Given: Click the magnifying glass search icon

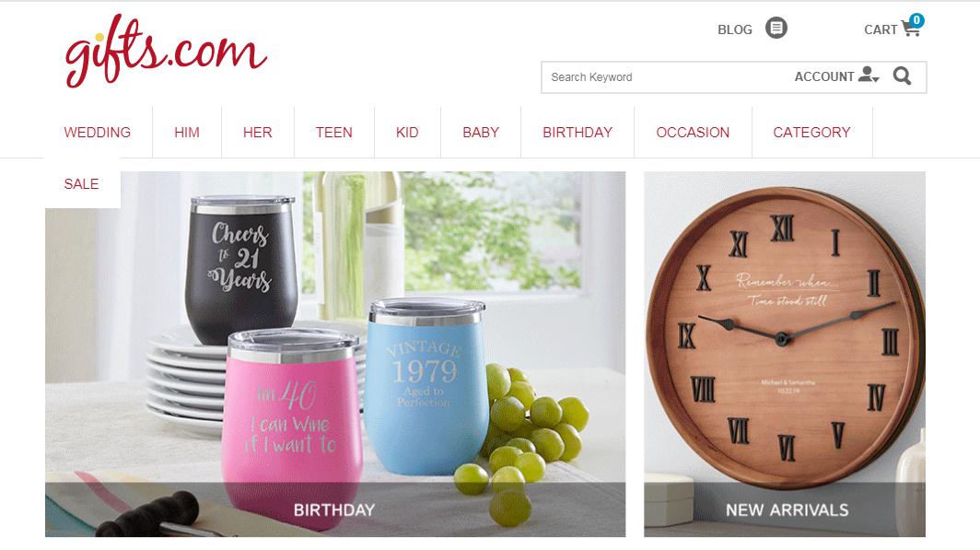Looking at the screenshot, I should coord(902,76).
